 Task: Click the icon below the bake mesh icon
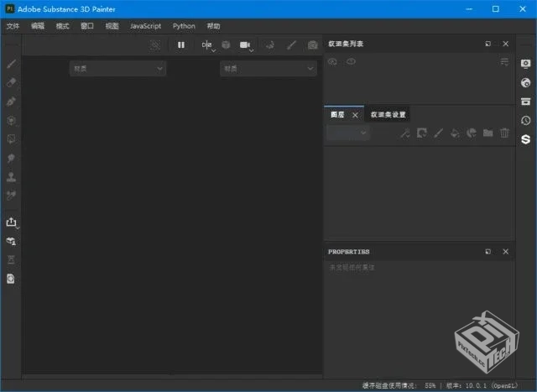[x=11, y=259]
